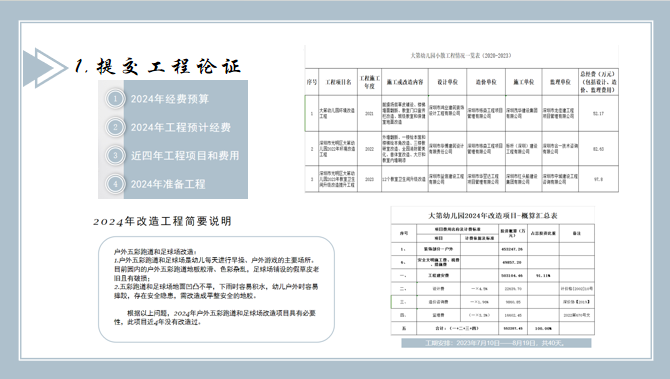Click the number 3 circle icon

click(115, 155)
